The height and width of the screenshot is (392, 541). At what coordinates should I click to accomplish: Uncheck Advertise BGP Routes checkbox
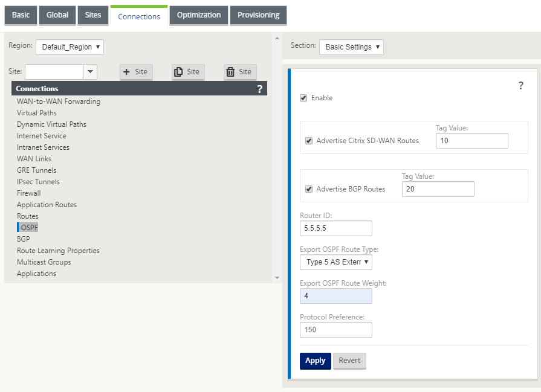[x=309, y=189]
